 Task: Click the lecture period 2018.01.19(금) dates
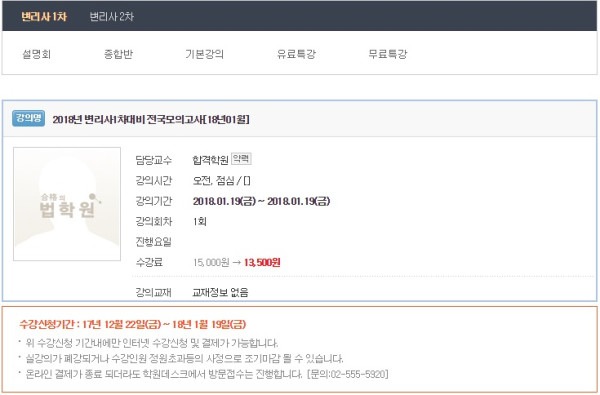point(261,201)
